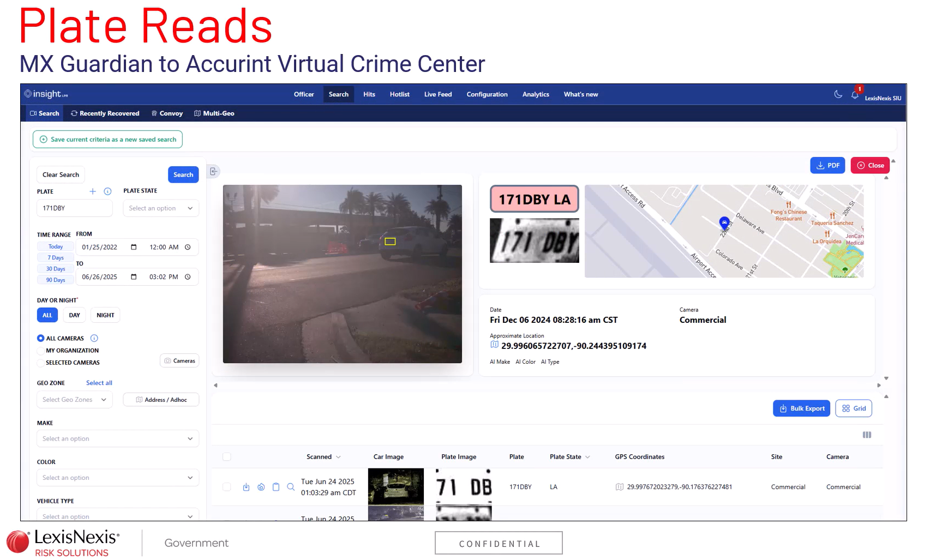
Task: Go to Live Feed menu
Action: 438,94
